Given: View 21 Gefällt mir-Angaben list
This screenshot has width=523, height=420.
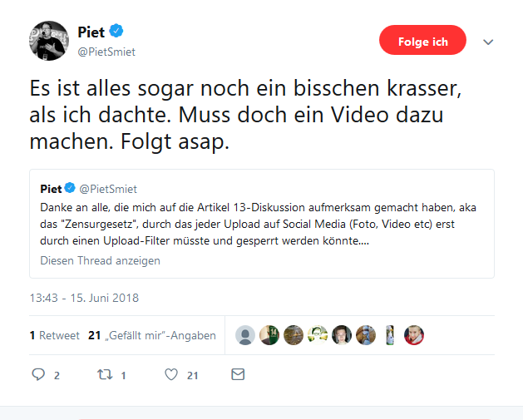Looking at the screenshot, I should [152, 335].
